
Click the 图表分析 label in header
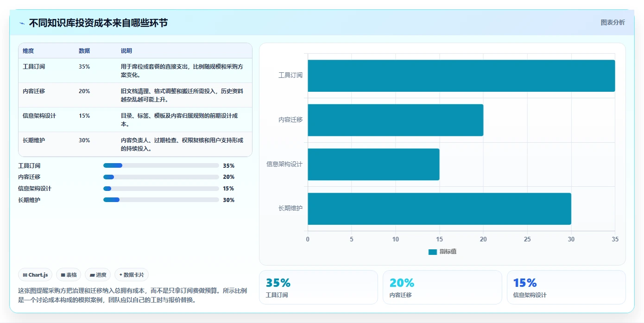[612, 22]
